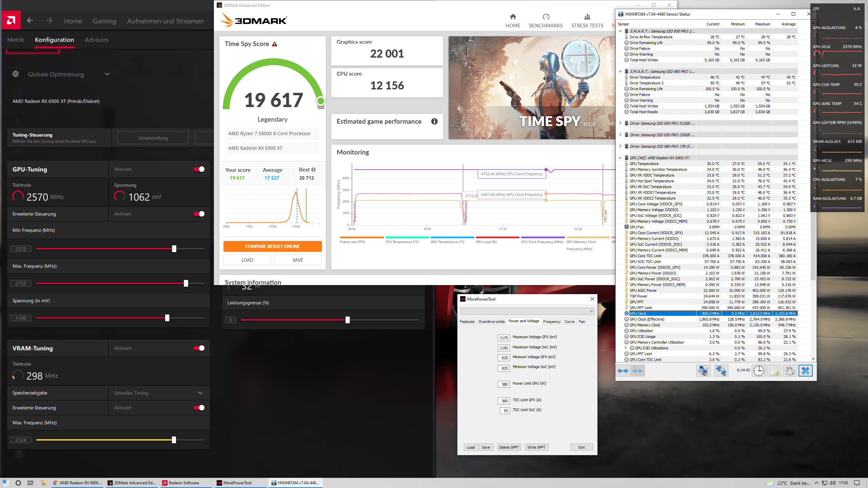Image resolution: width=868 pixels, height=488 pixels.
Task: Turn off the VRAM-Tuning switch
Action: point(199,348)
